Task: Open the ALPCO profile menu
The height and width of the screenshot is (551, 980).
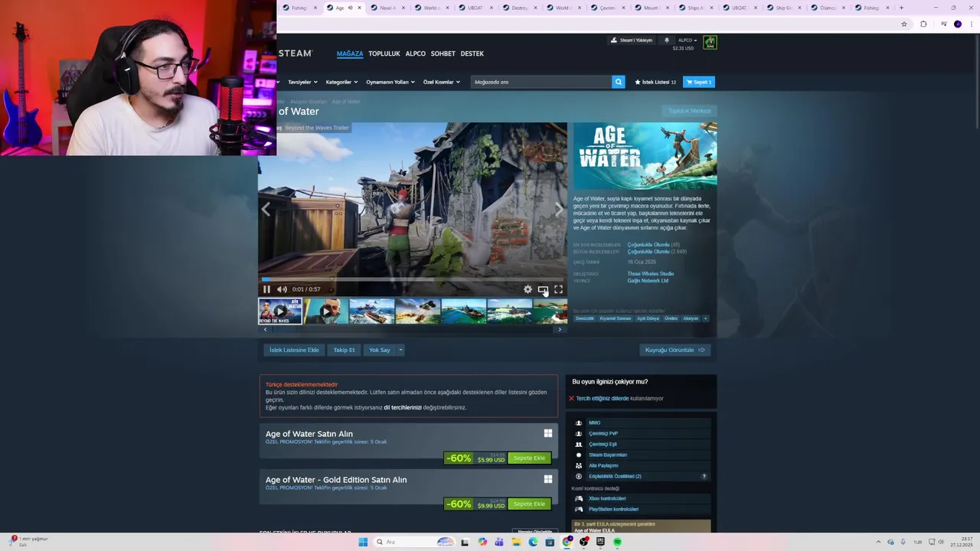Action: [416, 54]
